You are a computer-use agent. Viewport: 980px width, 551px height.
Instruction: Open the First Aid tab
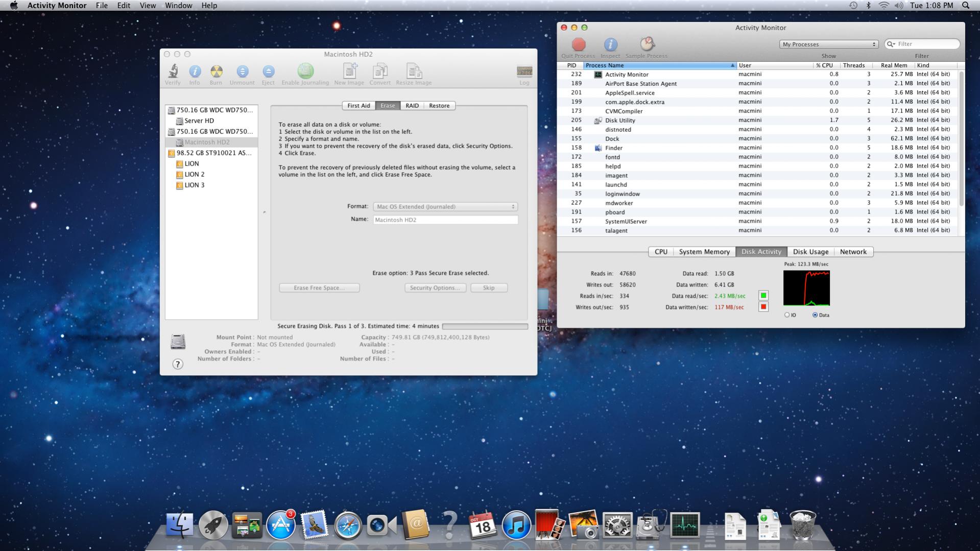pyautogui.click(x=358, y=106)
